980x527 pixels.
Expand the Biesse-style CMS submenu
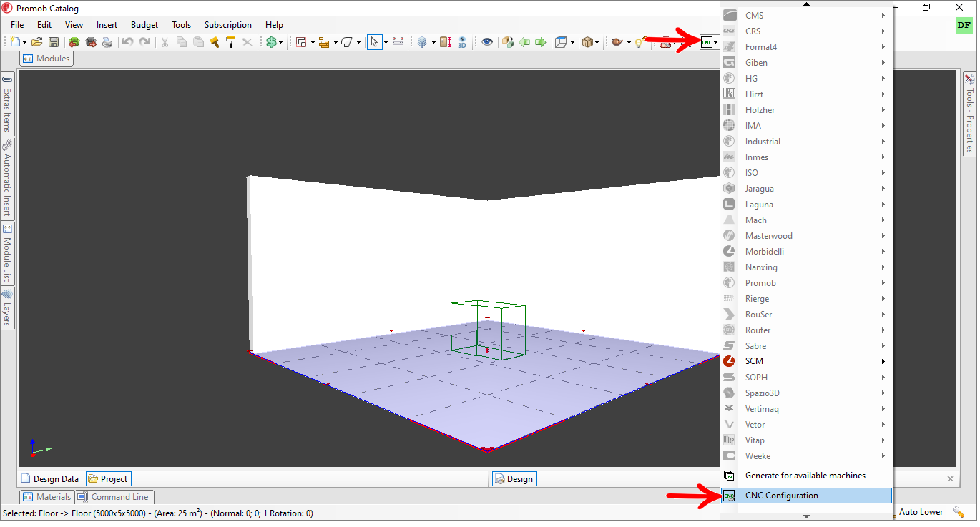coord(883,15)
